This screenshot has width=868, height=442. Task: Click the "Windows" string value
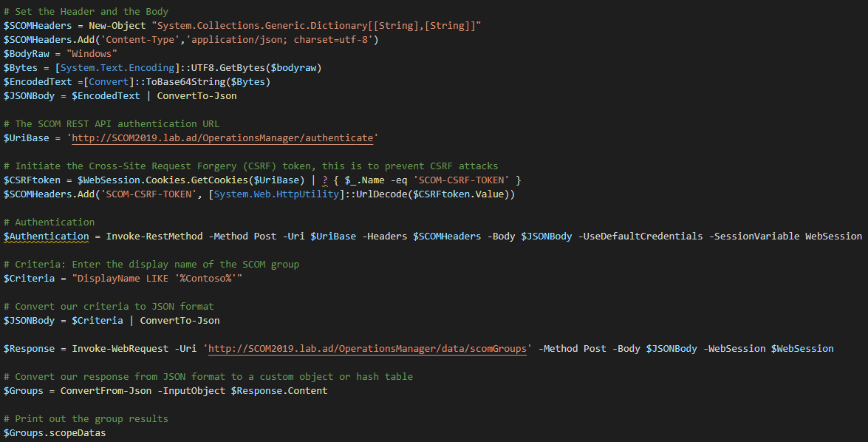(x=92, y=54)
